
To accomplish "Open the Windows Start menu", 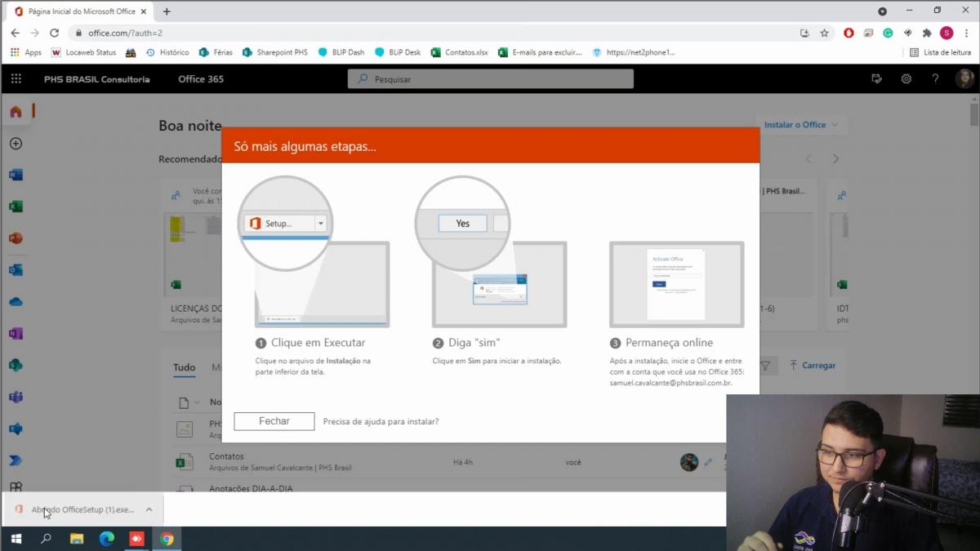I will pyautogui.click(x=16, y=539).
